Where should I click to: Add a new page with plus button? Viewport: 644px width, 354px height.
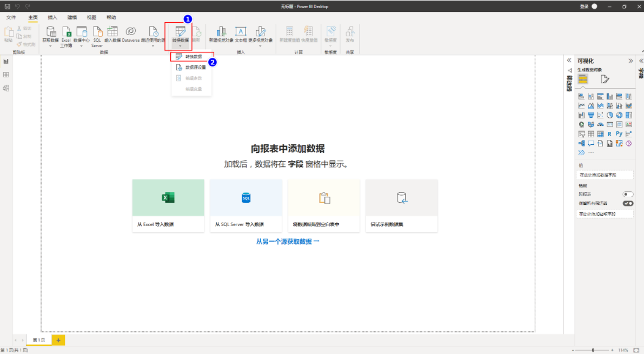(58, 340)
